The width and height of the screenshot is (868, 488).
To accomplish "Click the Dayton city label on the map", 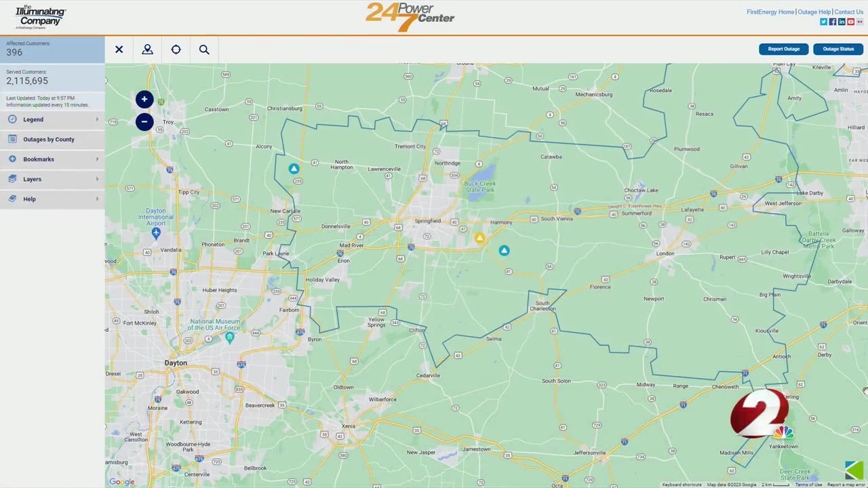I will (x=176, y=363).
